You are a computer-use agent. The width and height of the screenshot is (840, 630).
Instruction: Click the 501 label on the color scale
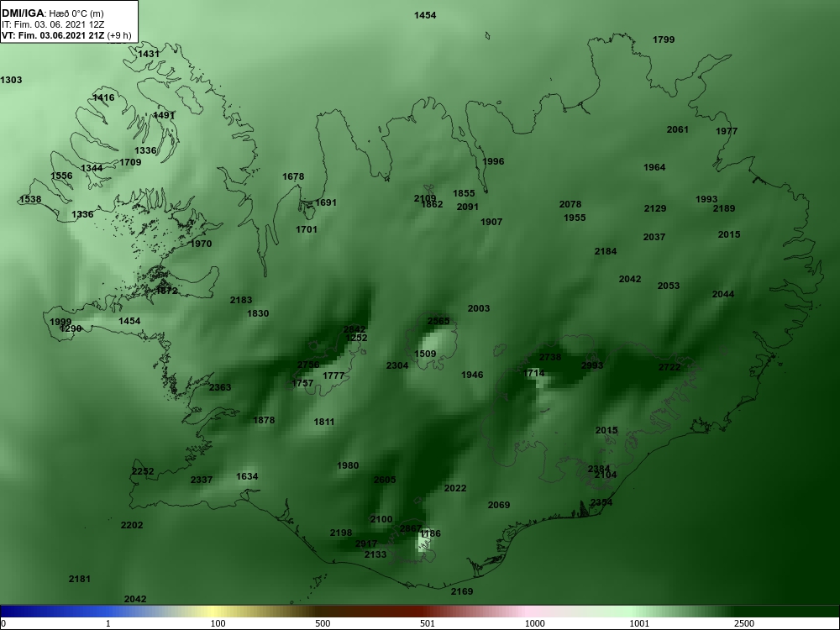[427, 623]
